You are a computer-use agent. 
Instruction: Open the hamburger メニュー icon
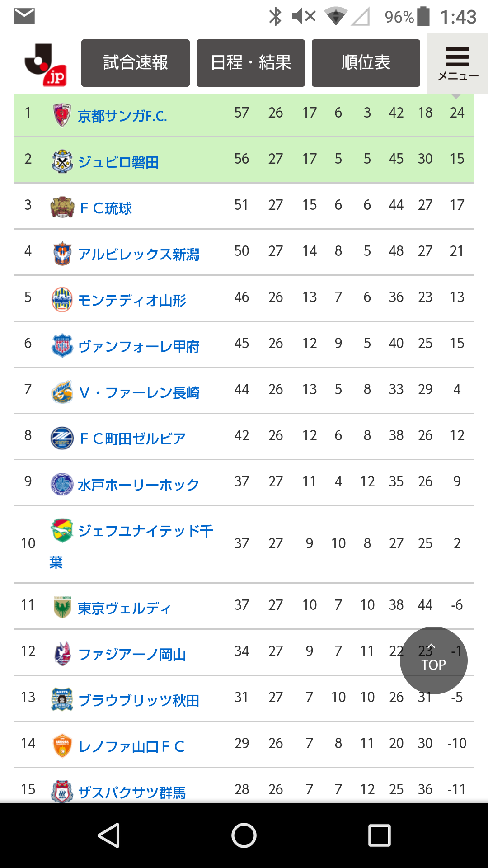tap(457, 63)
